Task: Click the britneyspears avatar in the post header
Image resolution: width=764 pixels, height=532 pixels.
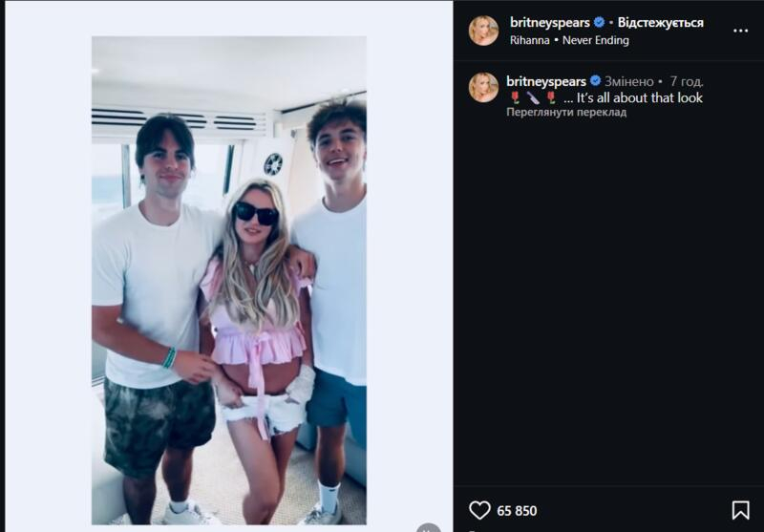Action: [x=483, y=31]
